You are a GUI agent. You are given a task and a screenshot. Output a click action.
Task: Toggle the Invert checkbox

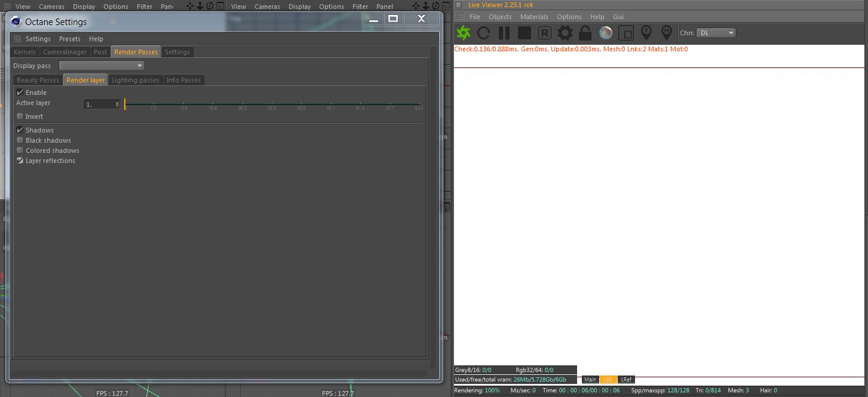point(20,116)
